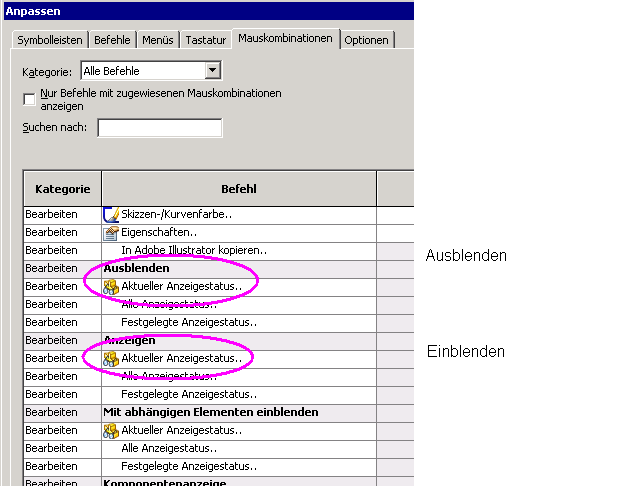Screen dimensions: 635x486
Task: Click Aktueller Anzeigestatus icon under Anzeigen
Action: click(111, 359)
